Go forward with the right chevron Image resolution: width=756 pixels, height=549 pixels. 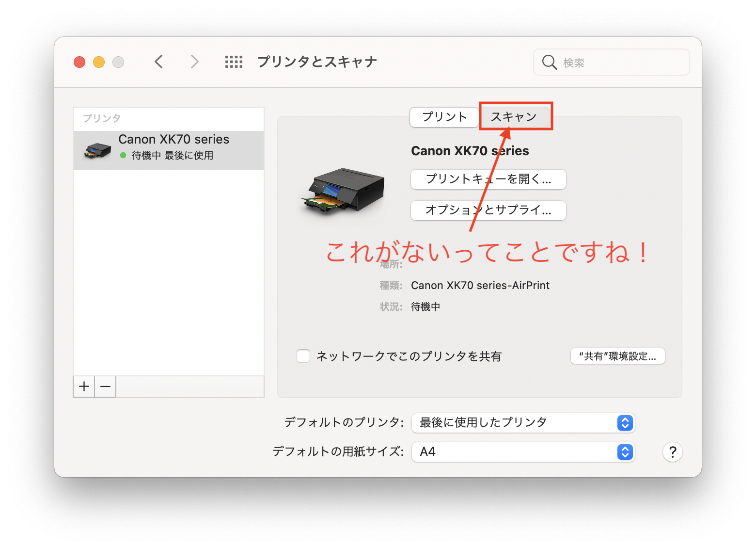coord(194,62)
